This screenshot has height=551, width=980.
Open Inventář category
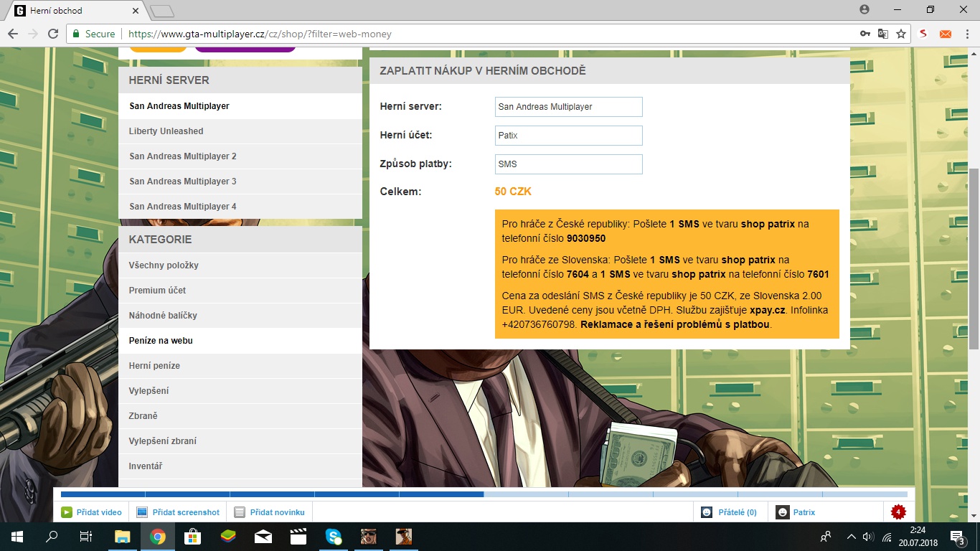[240, 466]
